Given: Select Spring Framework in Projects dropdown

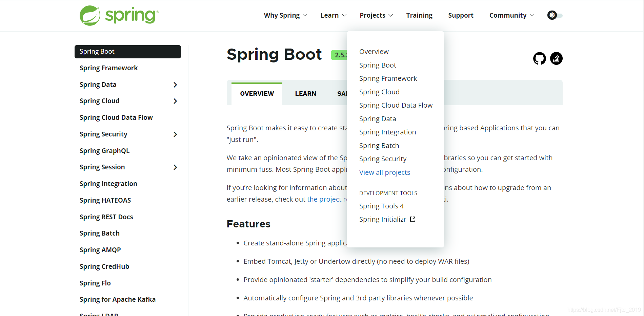Looking at the screenshot, I should (x=388, y=78).
